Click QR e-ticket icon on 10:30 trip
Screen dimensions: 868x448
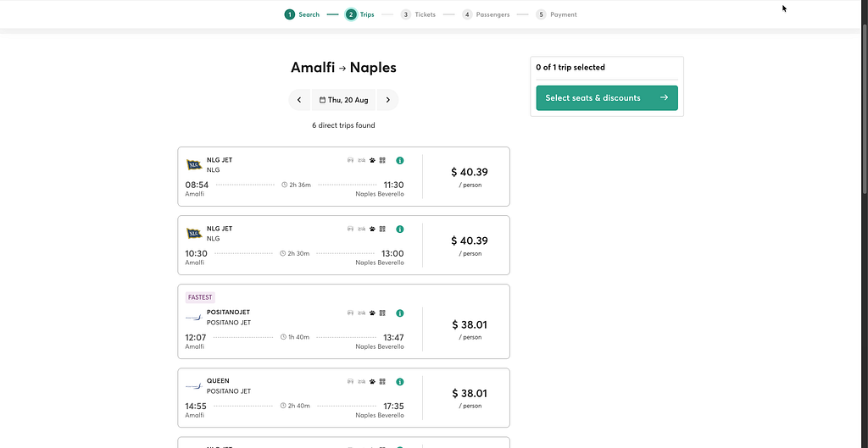click(x=382, y=229)
